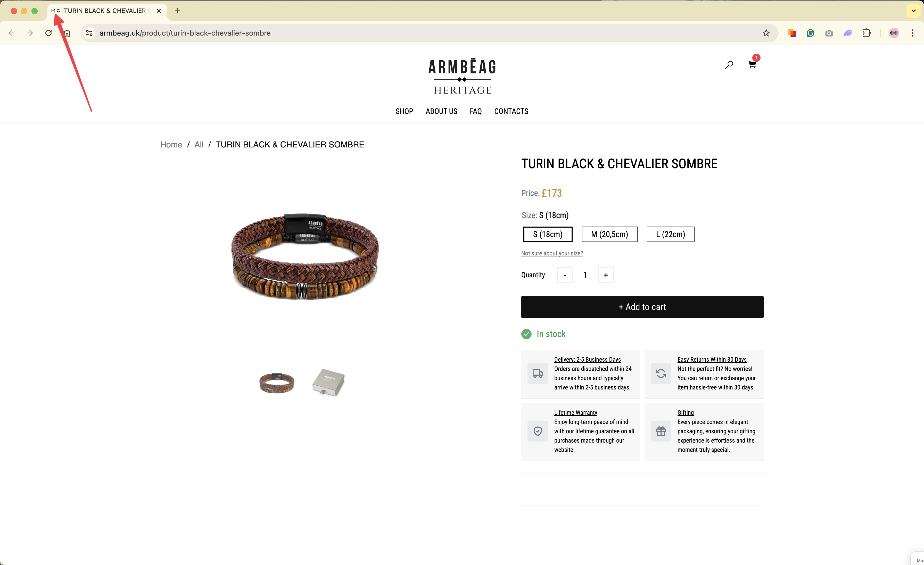This screenshot has height=565, width=924.
Task: Add the bracelet to cart
Action: coord(642,307)
